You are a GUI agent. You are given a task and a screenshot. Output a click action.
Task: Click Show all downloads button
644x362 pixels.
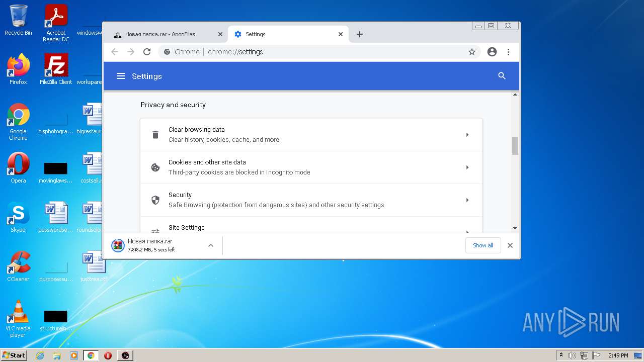(483, 245)
